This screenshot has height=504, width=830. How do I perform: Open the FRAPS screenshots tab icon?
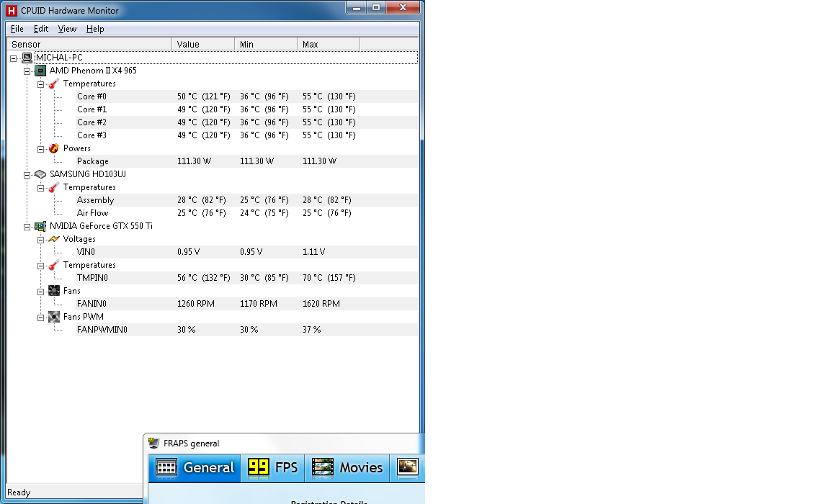[x=408, y=467]
